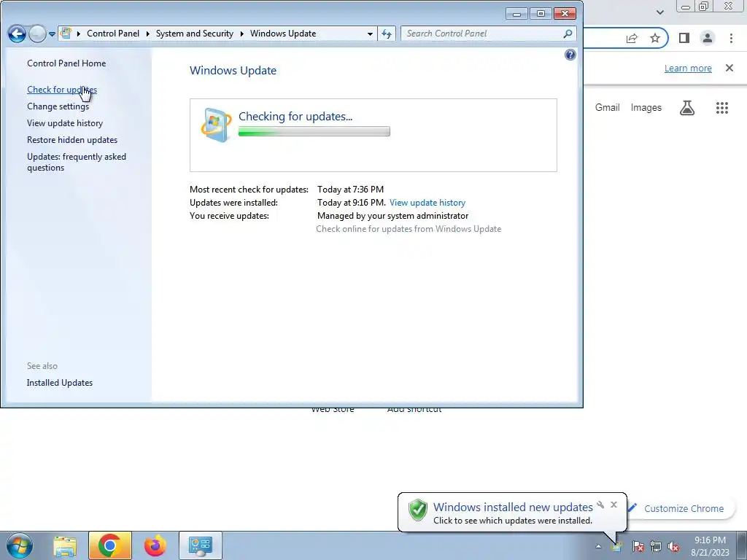Click the Forward arrow button in Control Panel

click(x=37, y=34)
